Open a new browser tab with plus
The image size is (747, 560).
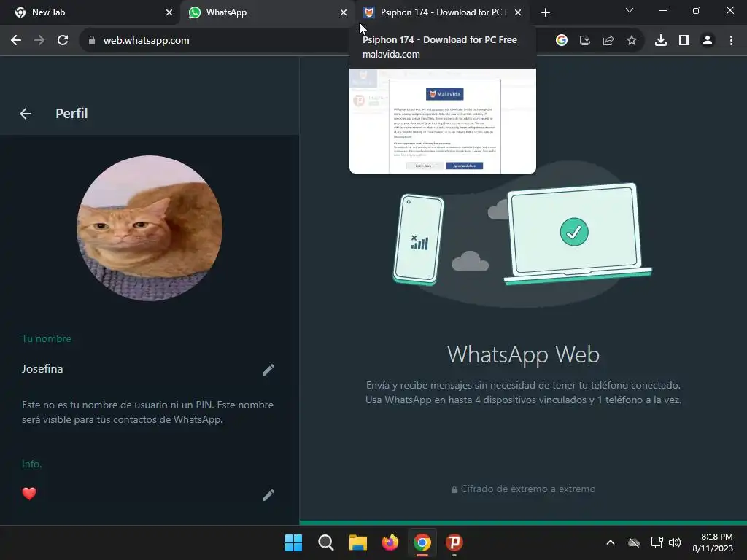click(x=546, y=12)
